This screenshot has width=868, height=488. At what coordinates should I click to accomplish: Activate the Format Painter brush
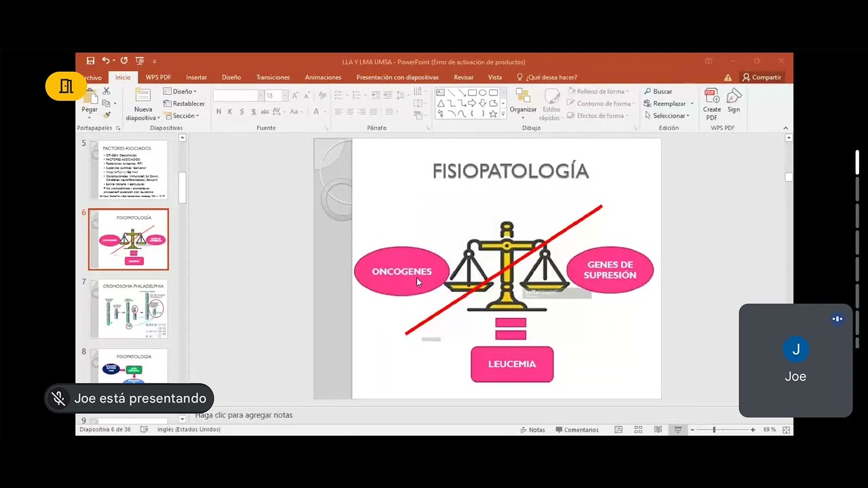coord(106,115)
